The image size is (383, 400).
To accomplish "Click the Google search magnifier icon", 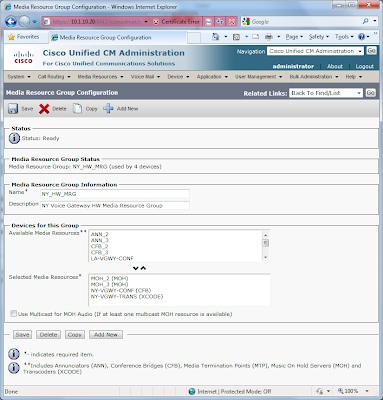I will (x=366, y=21).
